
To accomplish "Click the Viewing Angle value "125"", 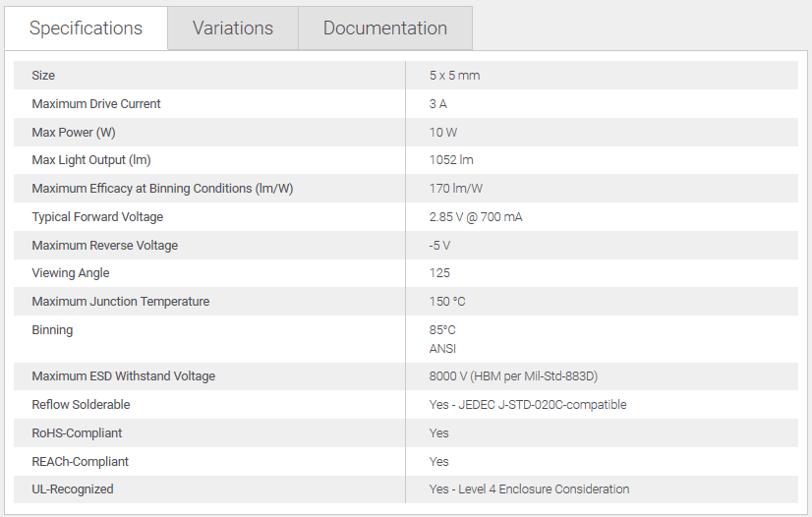I will click(x=439, y=273).
